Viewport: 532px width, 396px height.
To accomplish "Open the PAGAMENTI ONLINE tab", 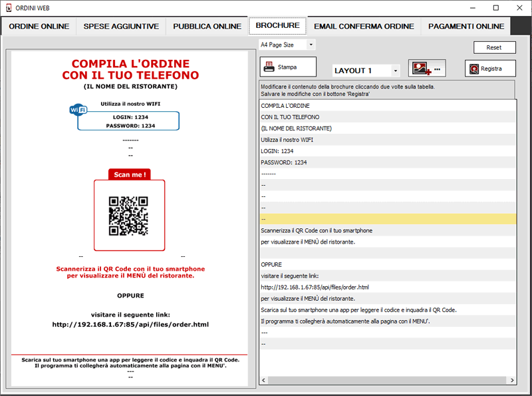I will (x=466, y=27).
